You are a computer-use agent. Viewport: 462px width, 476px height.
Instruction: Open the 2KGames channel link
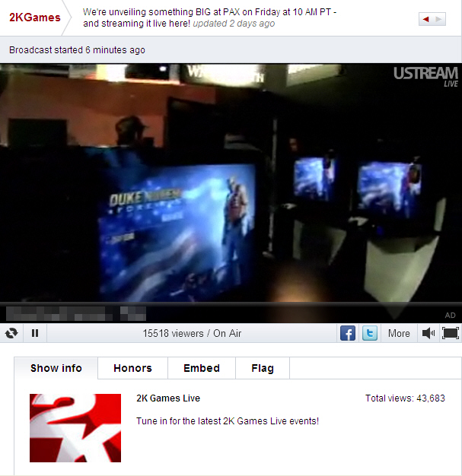[x=35, y=17]
